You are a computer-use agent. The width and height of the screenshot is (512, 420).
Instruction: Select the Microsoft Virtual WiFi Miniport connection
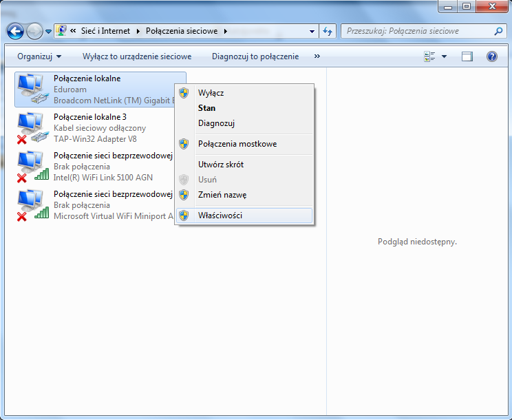(x=29, y=205)
